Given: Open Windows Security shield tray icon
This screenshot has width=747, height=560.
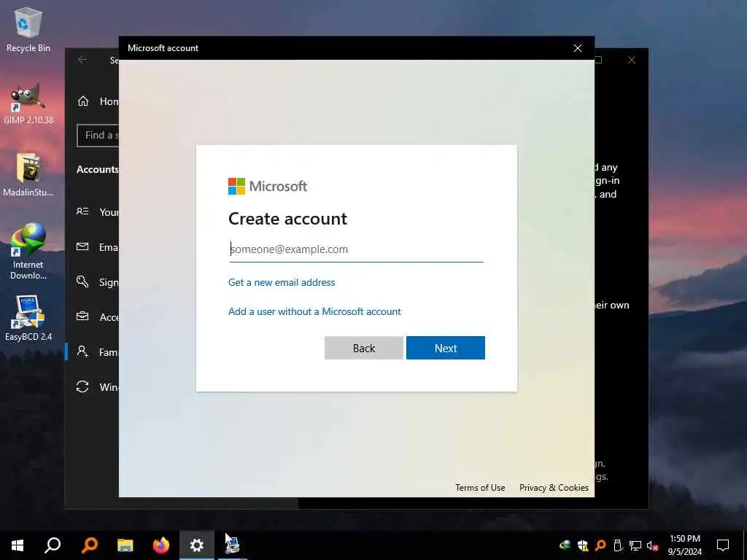Looking at the screenshot, I should [582, 545].
